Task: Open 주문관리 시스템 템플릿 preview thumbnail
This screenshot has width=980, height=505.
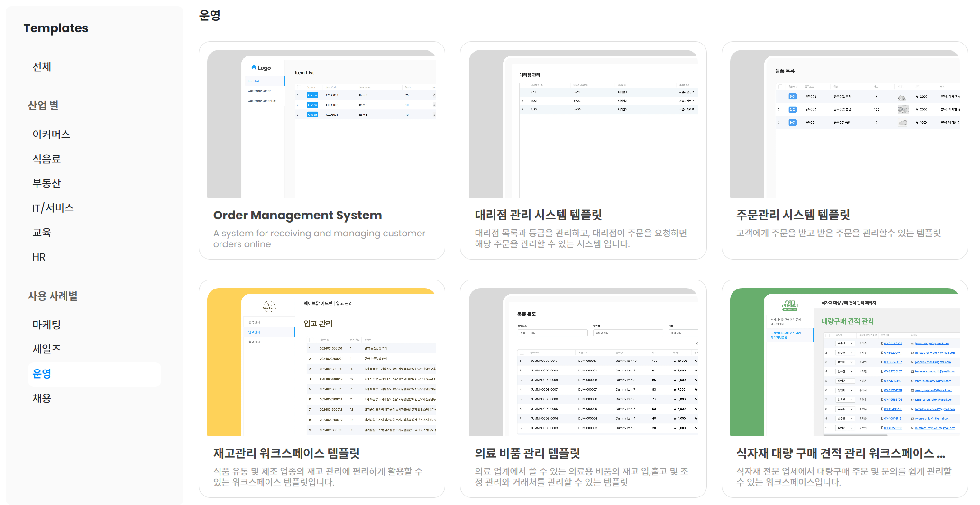Action: [844, 124]
